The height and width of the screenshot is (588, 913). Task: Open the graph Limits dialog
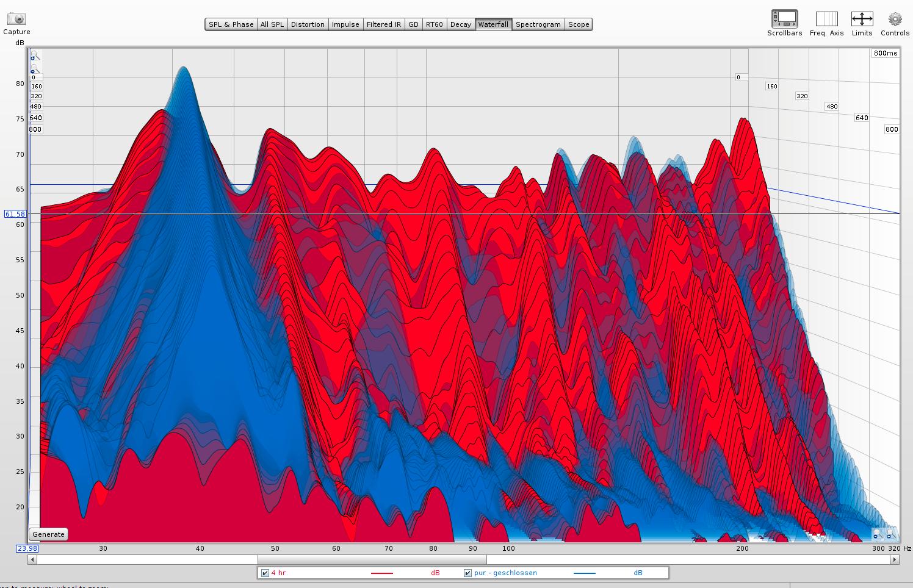coord(862,19)
